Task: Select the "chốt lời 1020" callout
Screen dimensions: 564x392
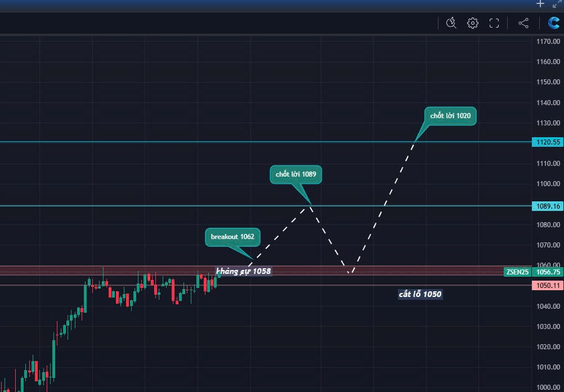Action: [x=450, y=116]
